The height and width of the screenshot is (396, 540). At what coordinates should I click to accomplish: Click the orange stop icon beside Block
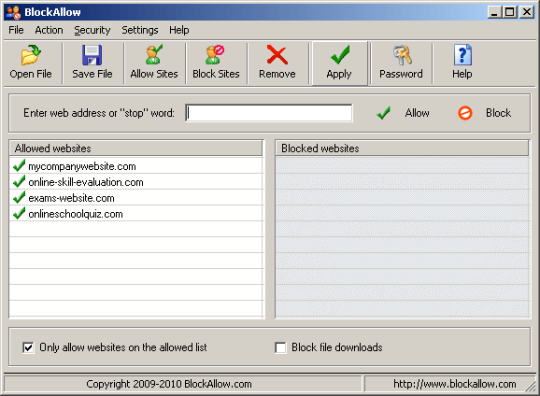[465, 113]
